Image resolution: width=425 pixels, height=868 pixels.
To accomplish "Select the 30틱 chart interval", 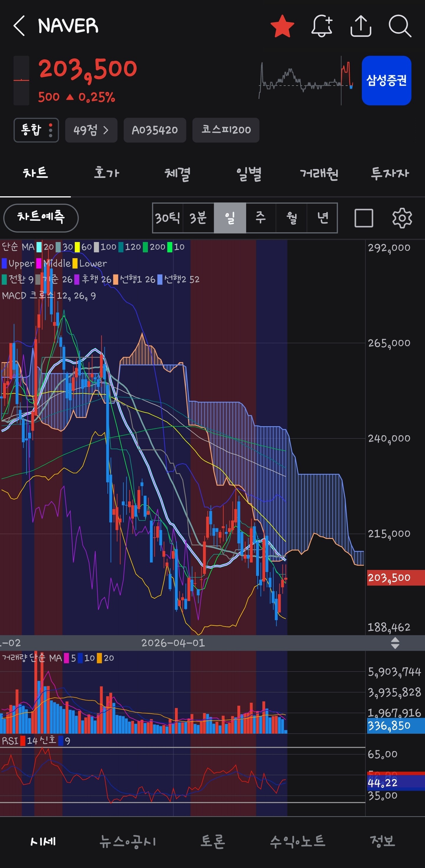I will pyautogui.click(x=168, y=218).
